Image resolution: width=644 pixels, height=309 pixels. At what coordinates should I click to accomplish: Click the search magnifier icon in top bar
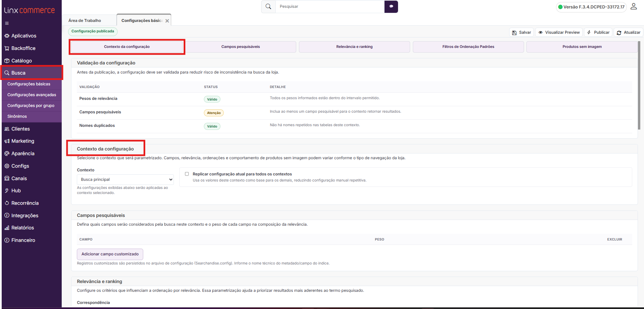(268, 6)
